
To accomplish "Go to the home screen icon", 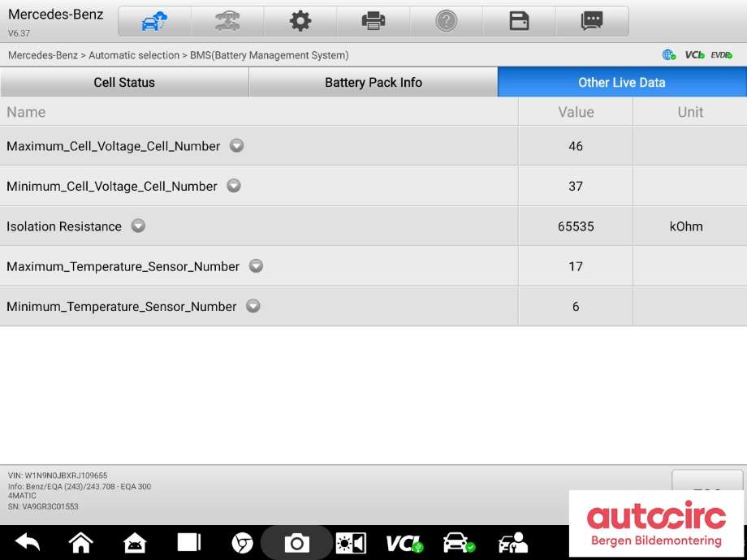I will [81, 542].
